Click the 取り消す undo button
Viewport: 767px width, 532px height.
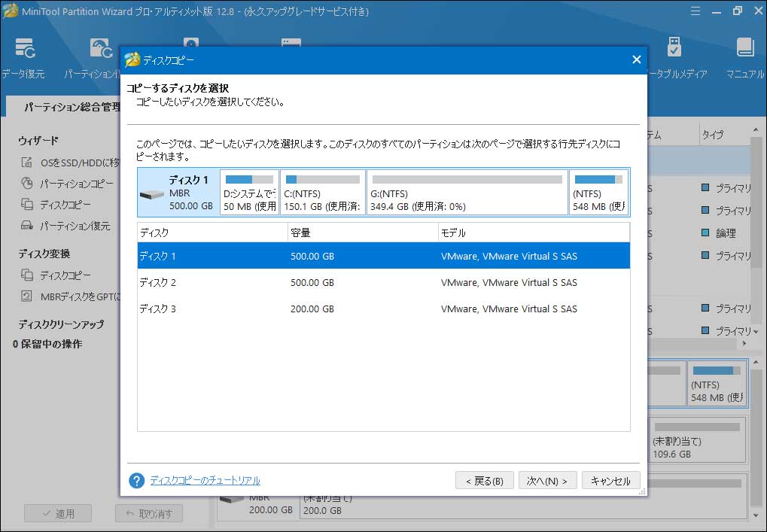[x=149, y=513]
